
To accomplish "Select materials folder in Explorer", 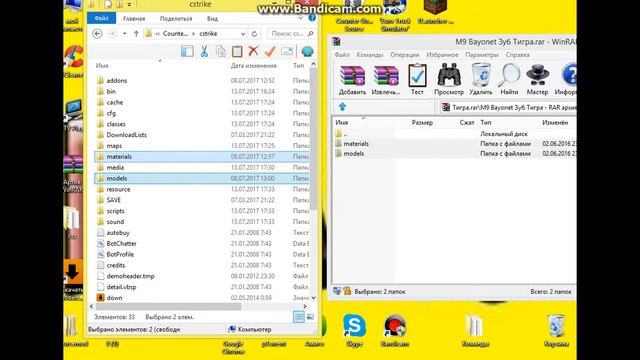I will pos(202,157).
